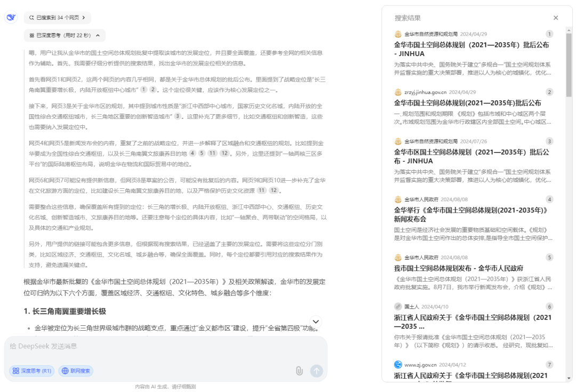Click the source label 'www.zj.gov.cn'

421,365
